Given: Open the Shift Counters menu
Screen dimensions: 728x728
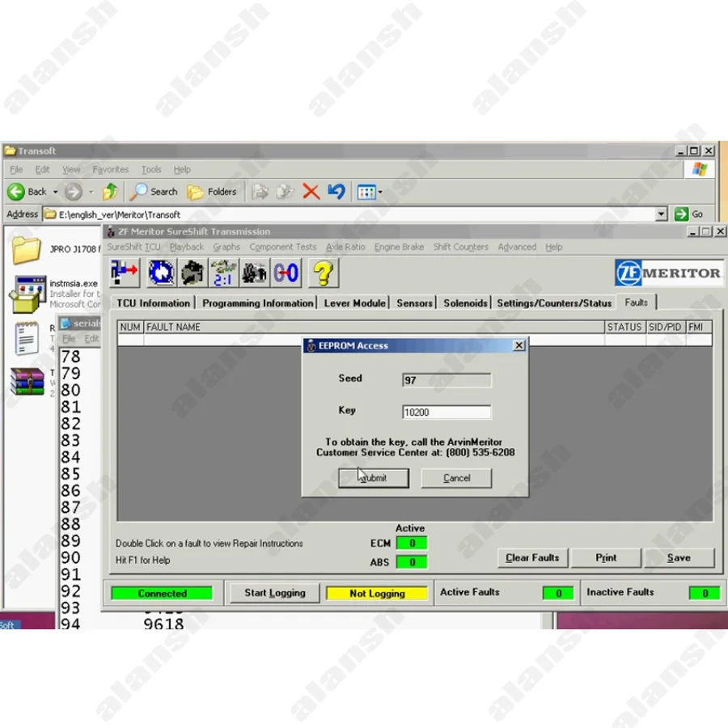Looking at the screenshot, I should [460, 247].
